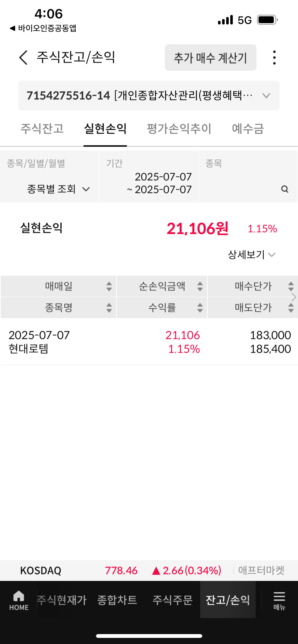Switch to 평가손익추이 tab

pyautogui.click(x=179, y=129)
